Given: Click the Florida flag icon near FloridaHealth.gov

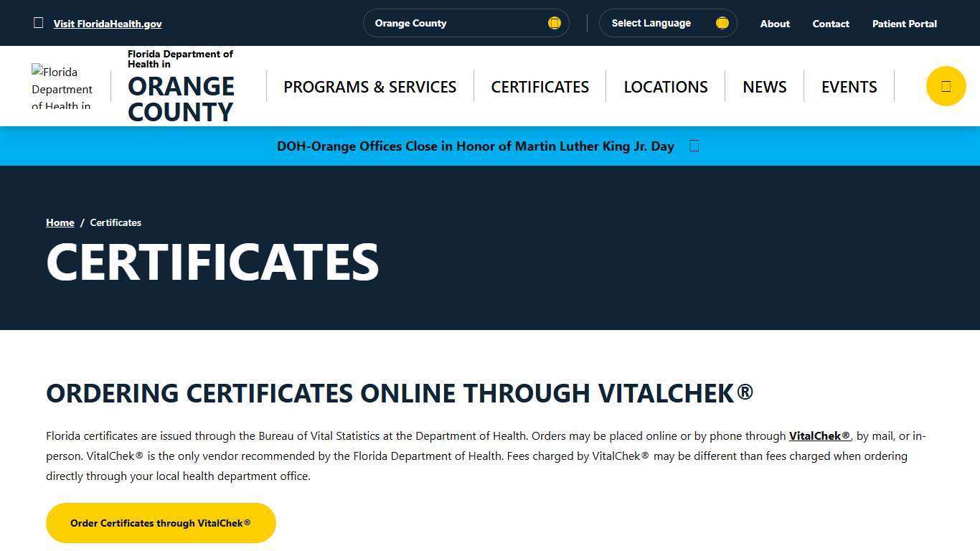Looking at the screenshot, I should 38,22.
